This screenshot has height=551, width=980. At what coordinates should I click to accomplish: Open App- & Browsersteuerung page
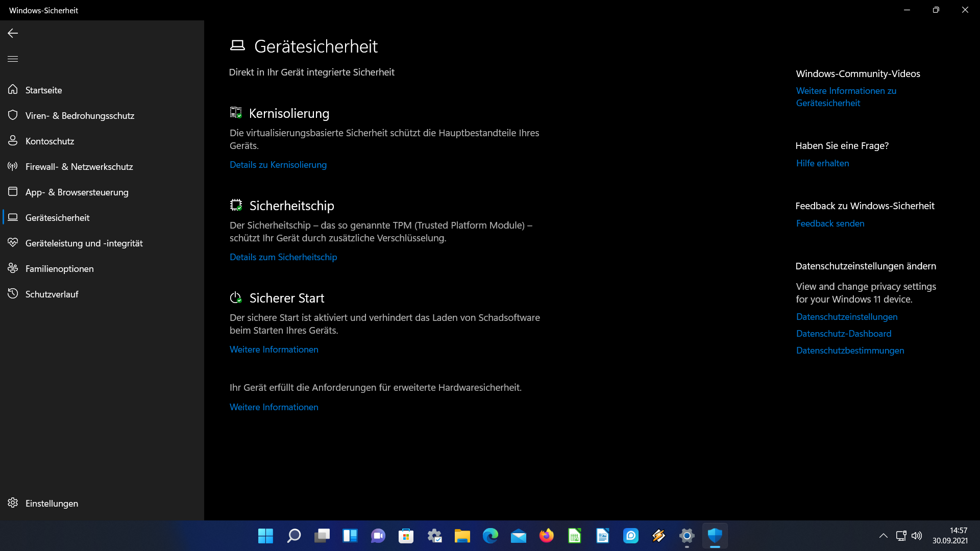click(x=77, y=192)
